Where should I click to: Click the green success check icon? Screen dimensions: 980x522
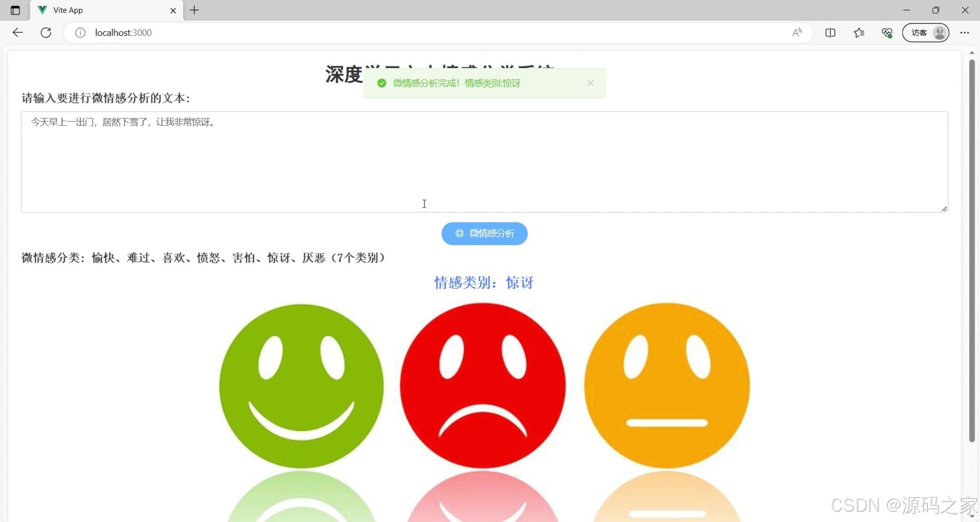(382, 83)
